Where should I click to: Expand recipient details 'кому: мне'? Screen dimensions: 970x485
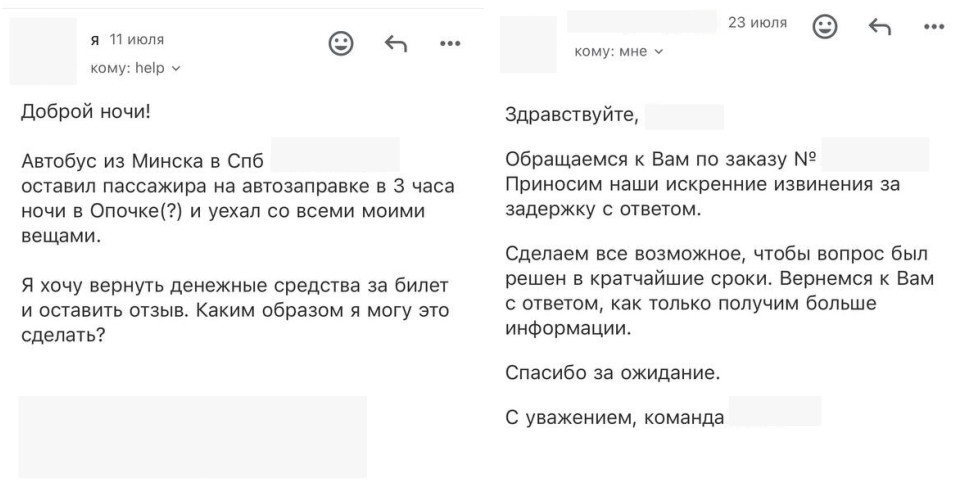point(619,51)
